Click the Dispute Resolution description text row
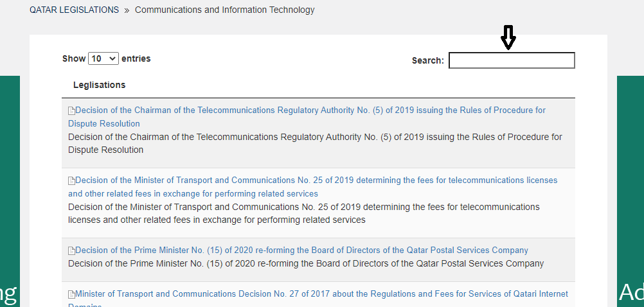The height and width of the screenshot is (307, 644). pyautogui.click(x=314, y=143)
